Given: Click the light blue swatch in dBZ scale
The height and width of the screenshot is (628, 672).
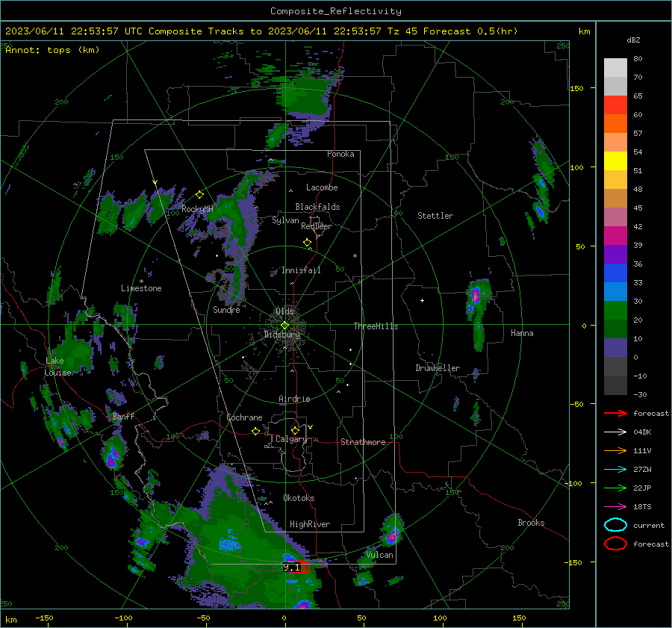Looking at the screenshot, I should [615, 292].
